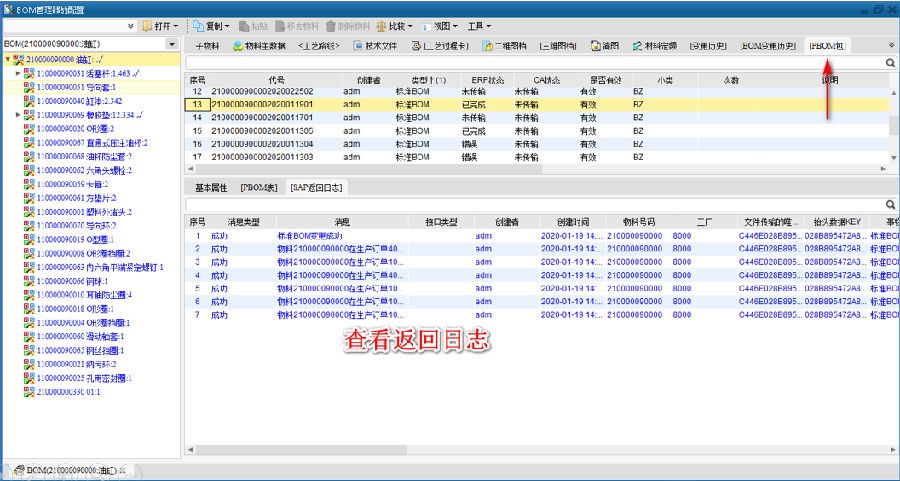Open dropdown of the BOM selector combo box

click(x=171, y=45)
